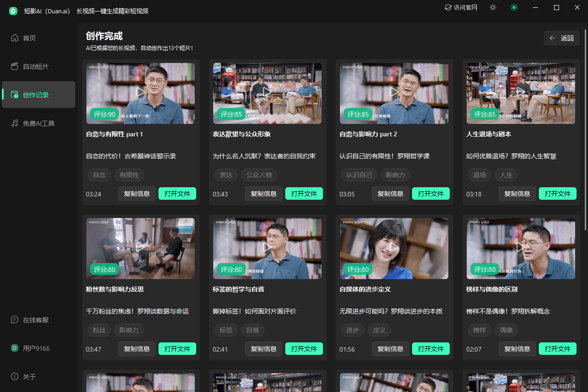
Task: Click the 公众人物 tag
Action: [x=259, y=175]
